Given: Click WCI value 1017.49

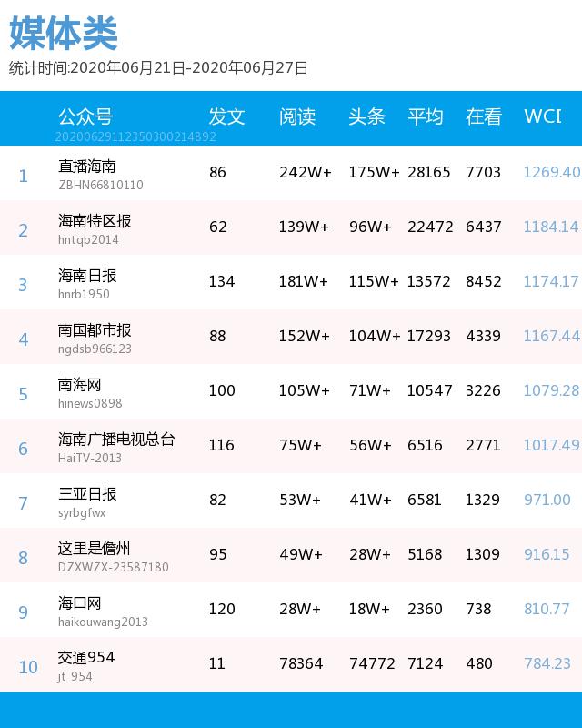Looking at the screenshot, I should [551, 445].
